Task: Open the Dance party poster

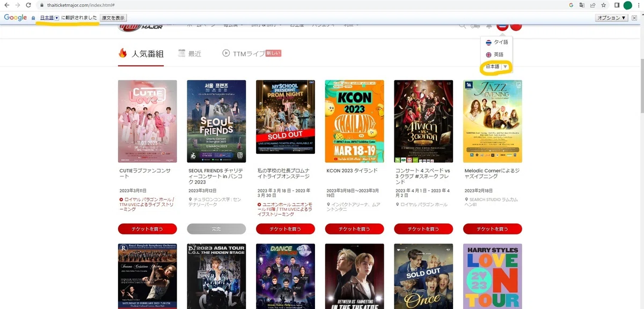Action: click(x=286, y=276)
